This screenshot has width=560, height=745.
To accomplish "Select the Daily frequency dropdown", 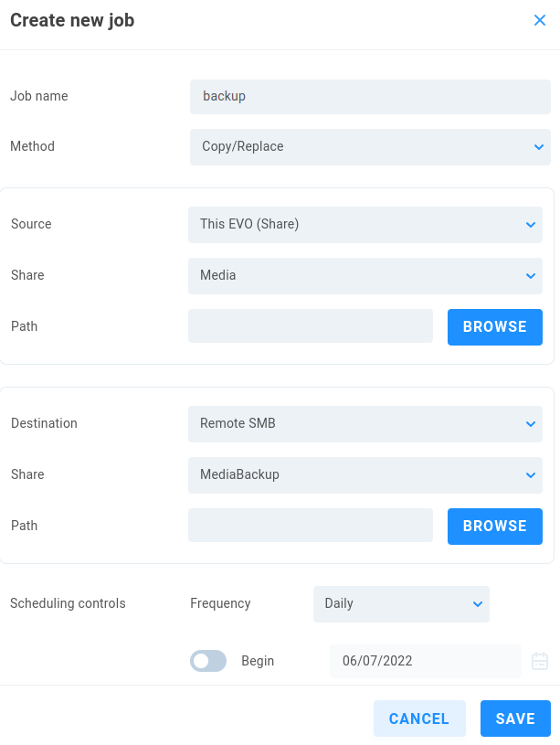I will (401, 604).
